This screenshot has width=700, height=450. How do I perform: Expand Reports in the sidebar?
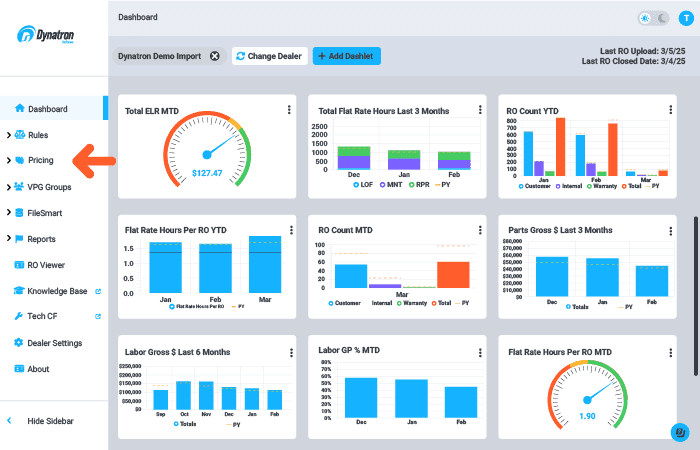[x=41, y=239]
